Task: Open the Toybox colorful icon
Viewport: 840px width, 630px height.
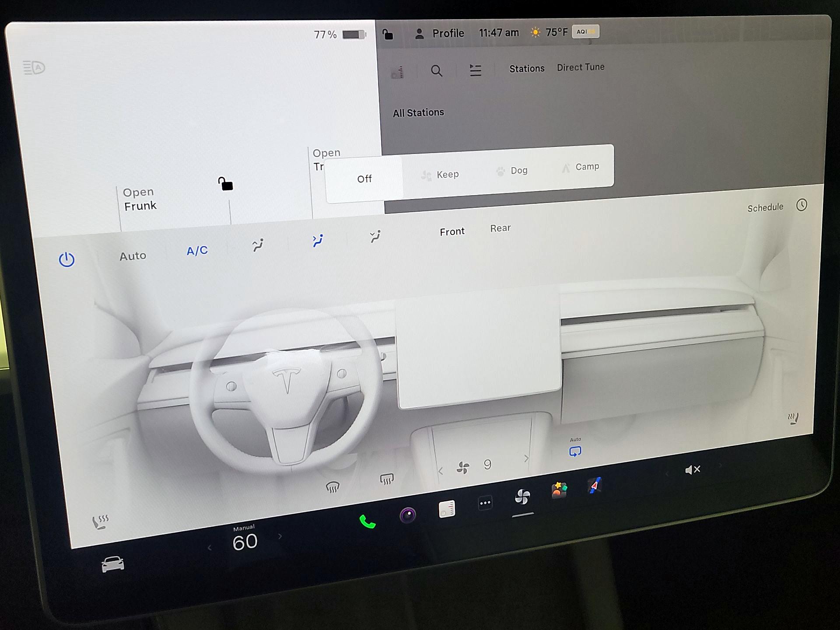Action: point(559,490)
